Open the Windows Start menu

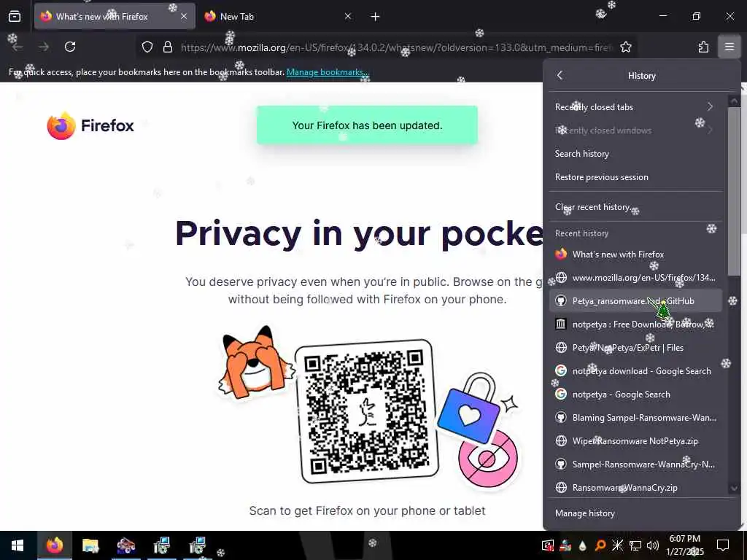pos(18,545)
